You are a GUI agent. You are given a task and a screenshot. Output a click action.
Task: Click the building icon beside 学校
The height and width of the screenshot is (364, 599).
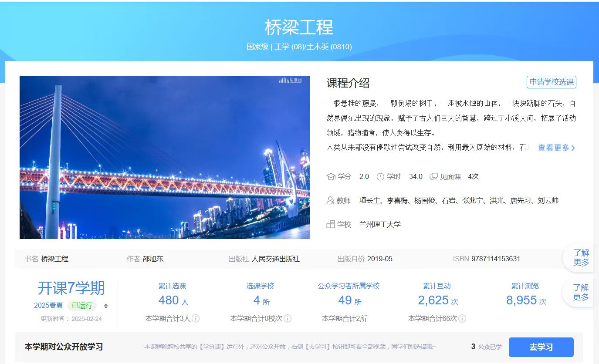point(331,225)
